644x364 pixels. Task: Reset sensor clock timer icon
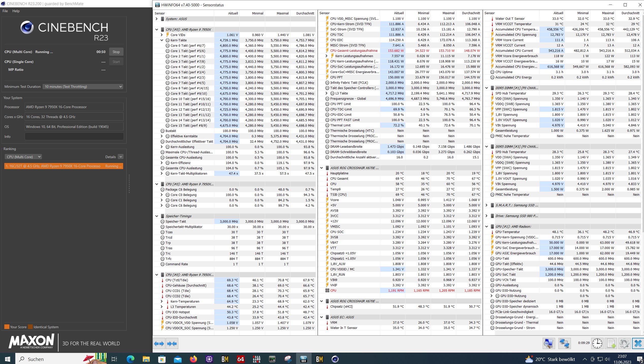coord(597,344)
